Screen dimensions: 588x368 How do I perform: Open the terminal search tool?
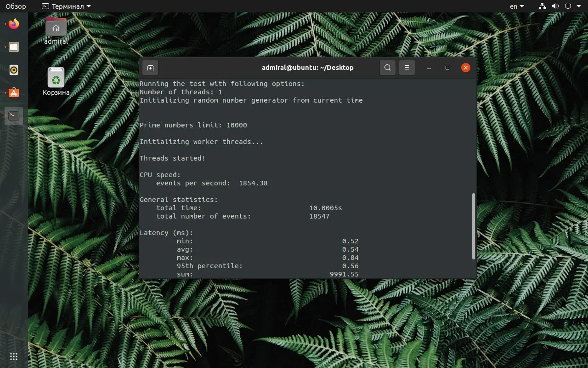tap(388, 68)
